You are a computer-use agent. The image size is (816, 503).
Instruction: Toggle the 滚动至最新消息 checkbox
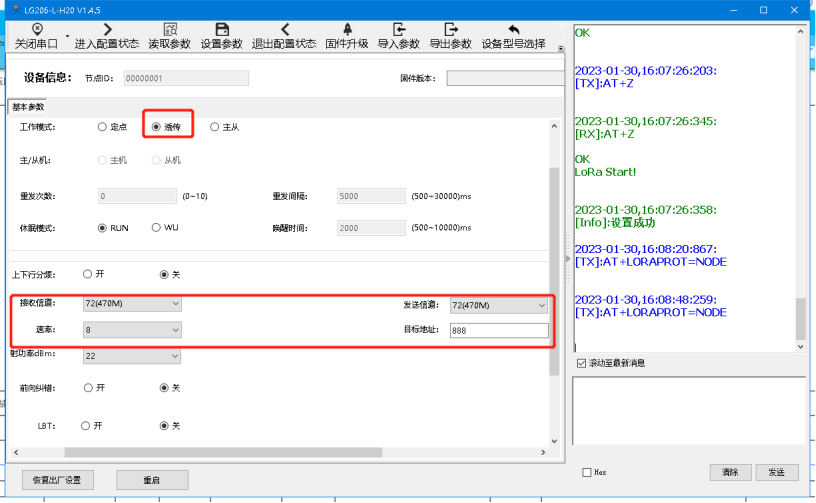(x=581, y=363)
